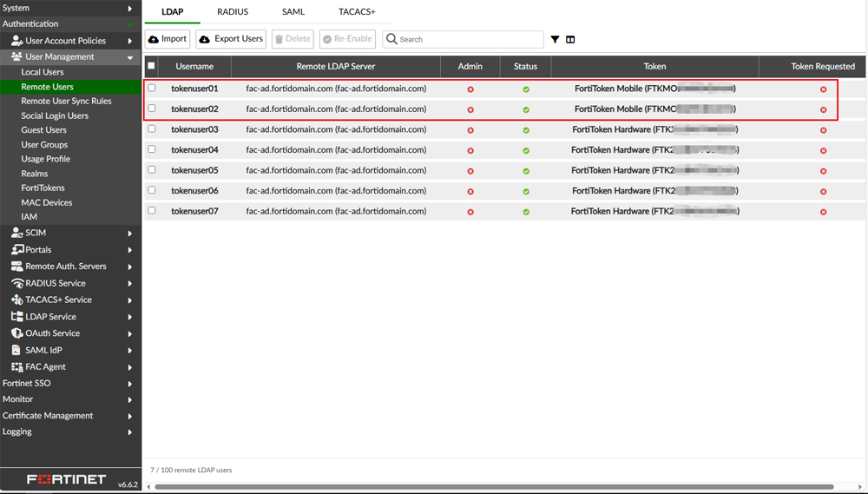Screen dimensions: 868x494
Task: Collapse the User Management section
Action: 129,57
